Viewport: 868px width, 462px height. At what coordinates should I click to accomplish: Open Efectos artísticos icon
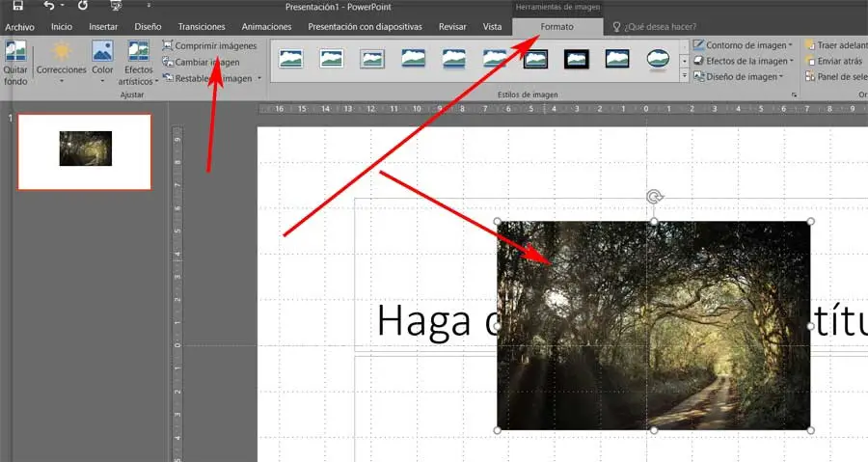tap(138, 51)
